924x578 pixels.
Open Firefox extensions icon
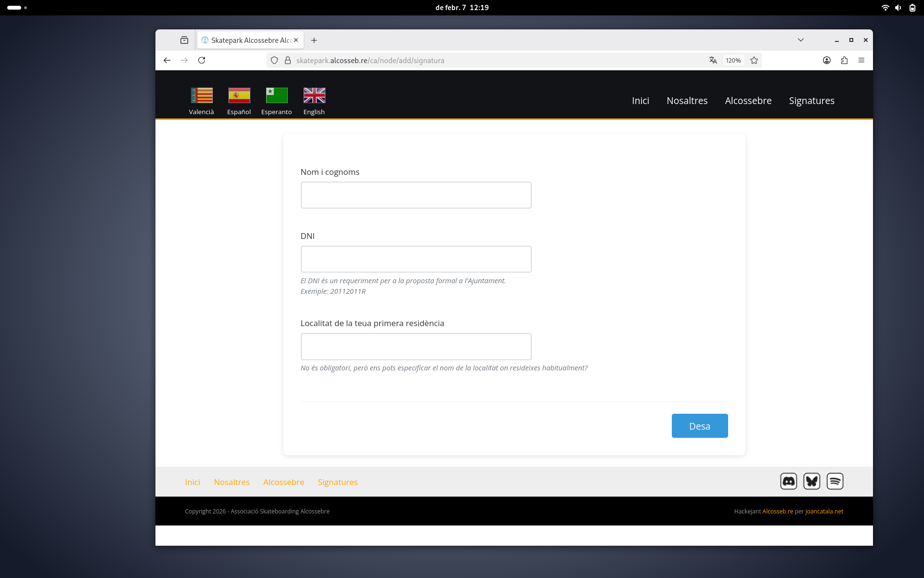(x=844, y=60)
